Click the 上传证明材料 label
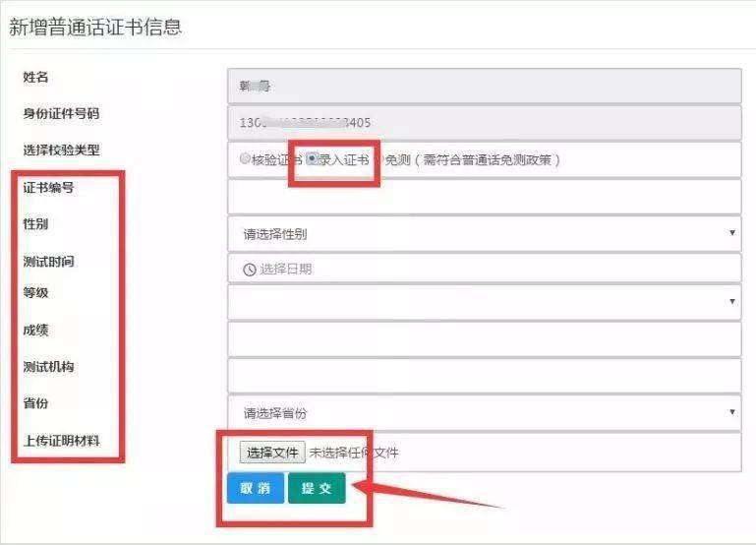This screenshot has width=756, height=545. (x=61, y=441)
